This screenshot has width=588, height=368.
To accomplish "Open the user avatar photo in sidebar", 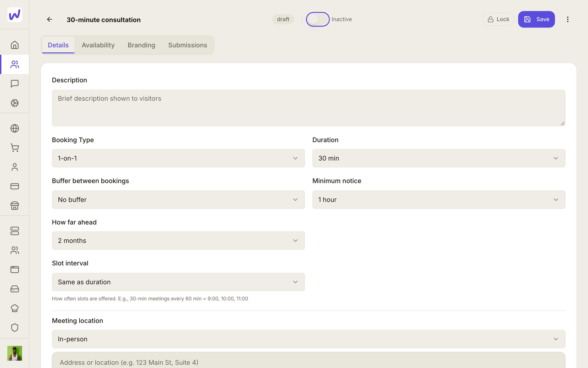I will [x=14, y=353].
